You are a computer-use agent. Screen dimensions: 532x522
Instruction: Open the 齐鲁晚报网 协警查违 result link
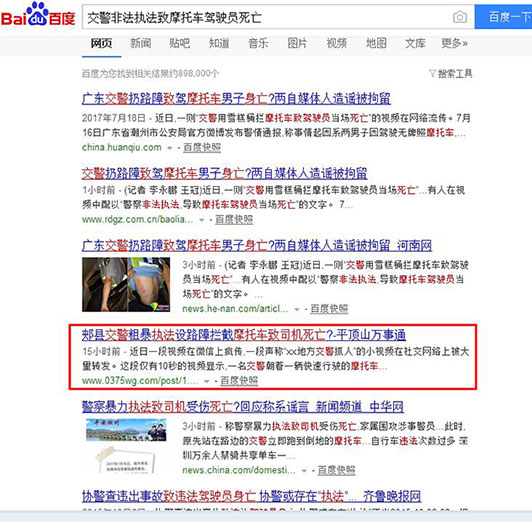click(x=251, y=496)
